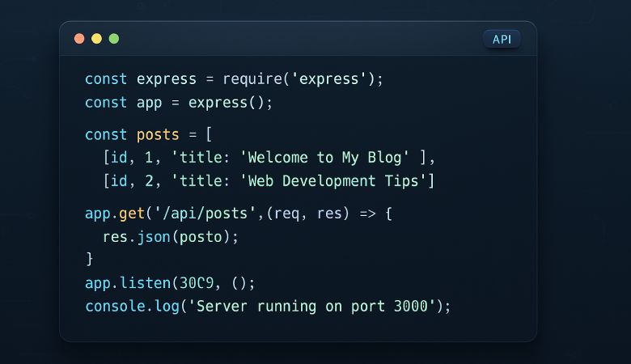This screenshot has height=364, width=631.
Task: Click the listen method name
Action: coord(145,283)
